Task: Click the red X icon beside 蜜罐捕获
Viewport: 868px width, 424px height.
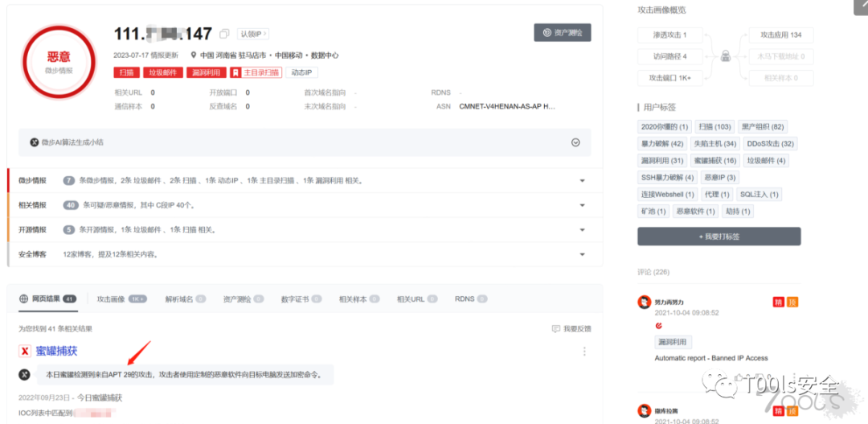Action: click(x=25, y=351)
